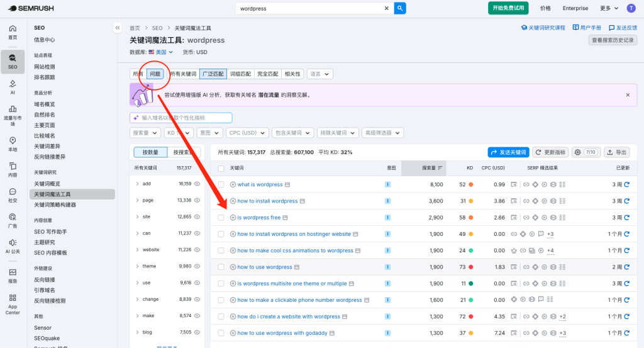The height and width of the screenshot is (348, 644).
Task: Open the App Center sidebar icon
Action: tap(13, 305)
